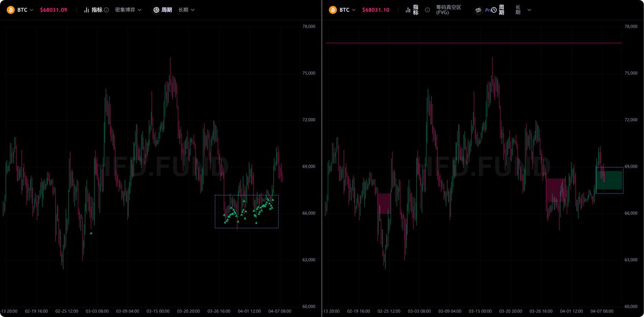
Task: Click the red FVG zone near 02-25
Action: click(384, 203)
